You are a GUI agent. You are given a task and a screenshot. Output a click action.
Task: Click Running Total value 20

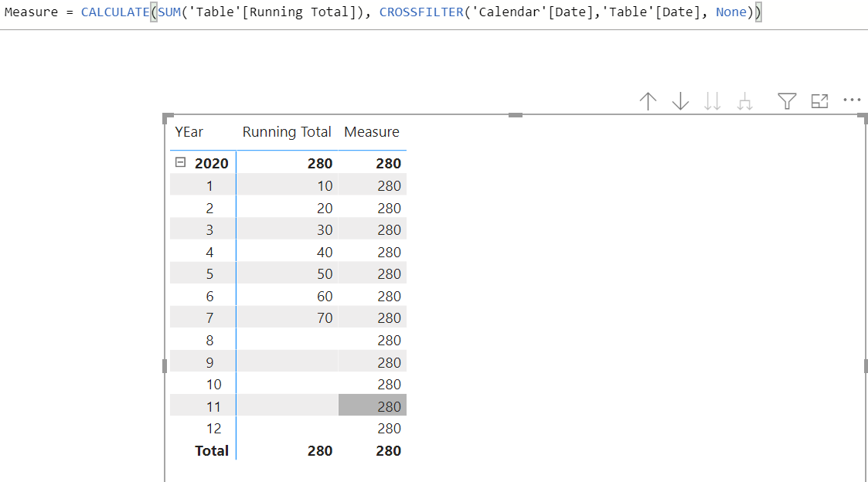(325, 208)
